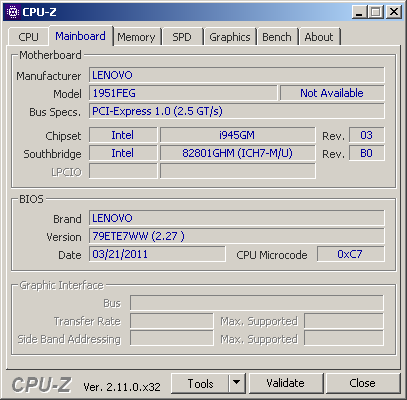Close CPU-Z via the title bar X
This screenshot has height=400, width=407.
point(394,12)
